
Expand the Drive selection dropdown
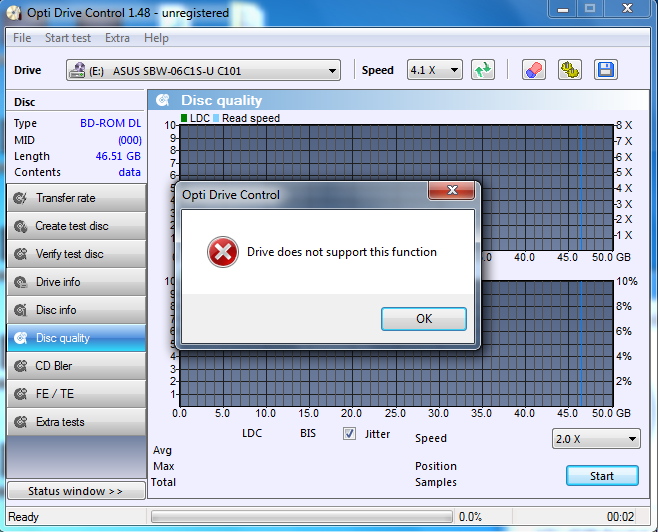[x=203, y=70]
